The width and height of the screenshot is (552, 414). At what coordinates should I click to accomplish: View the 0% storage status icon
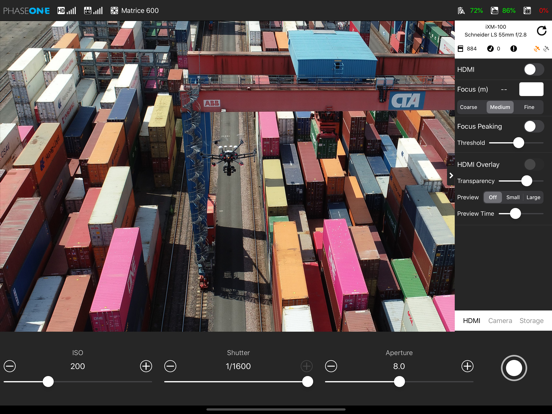point(527,11)
